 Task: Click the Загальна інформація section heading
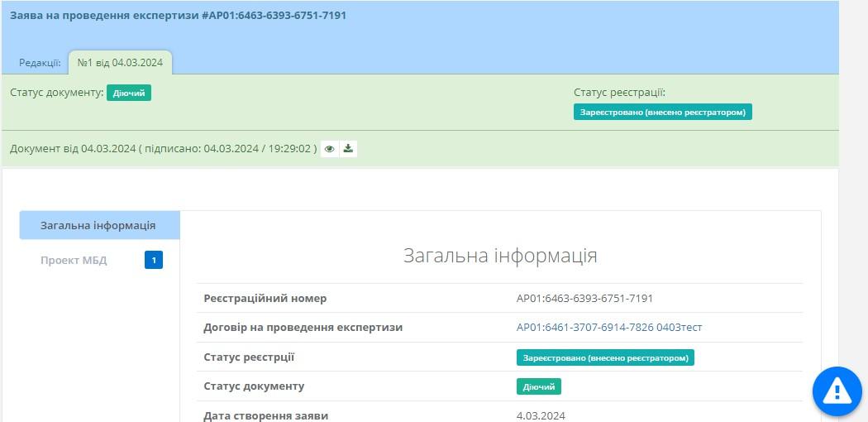click(x=500, y=256)
